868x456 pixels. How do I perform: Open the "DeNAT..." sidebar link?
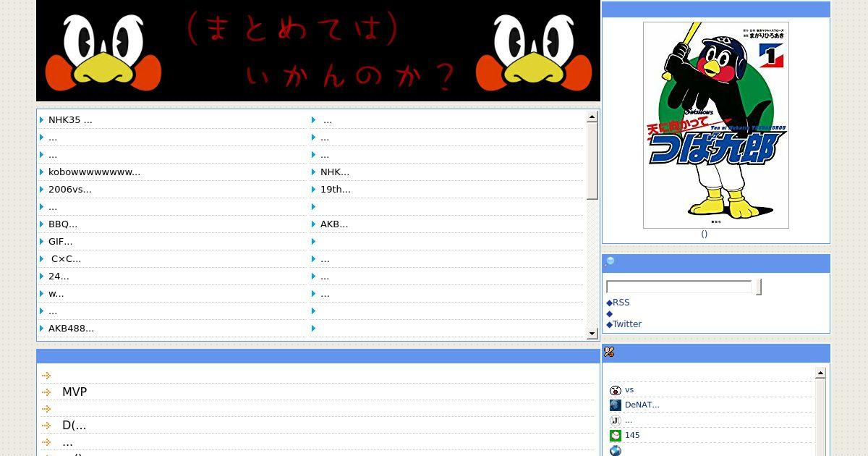642,405
